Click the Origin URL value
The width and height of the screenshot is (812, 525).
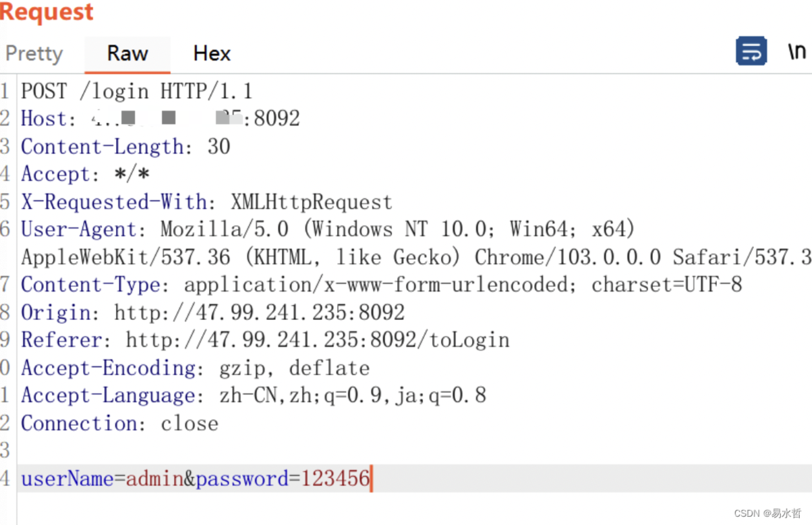pos(260,312)
